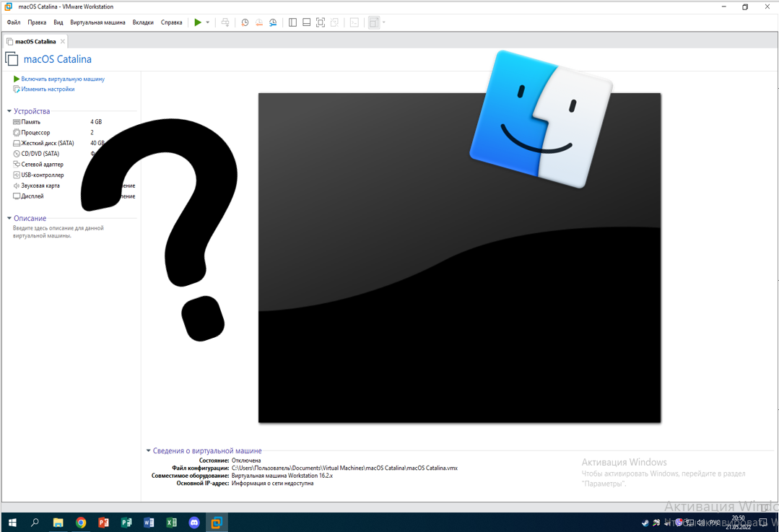Select the CD/DVD (SATA) device row

73,154
